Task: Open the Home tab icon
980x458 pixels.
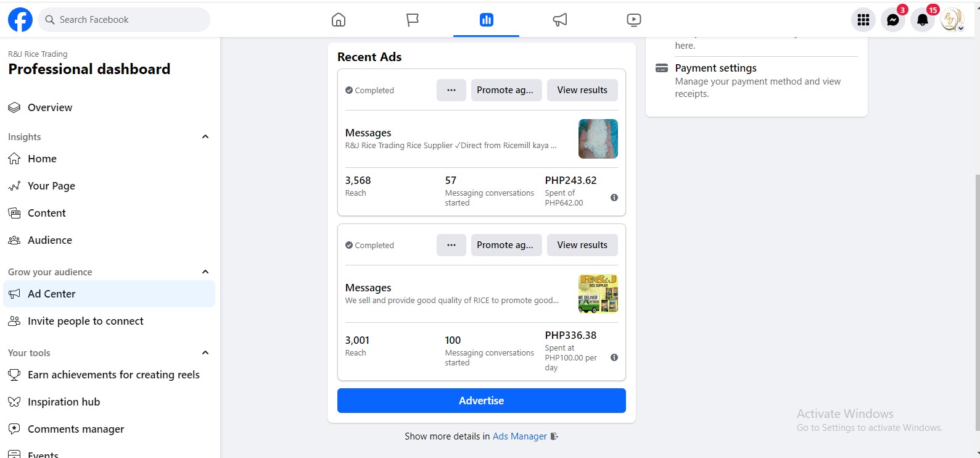Action: pyautogui.click(x=339, y=20)
